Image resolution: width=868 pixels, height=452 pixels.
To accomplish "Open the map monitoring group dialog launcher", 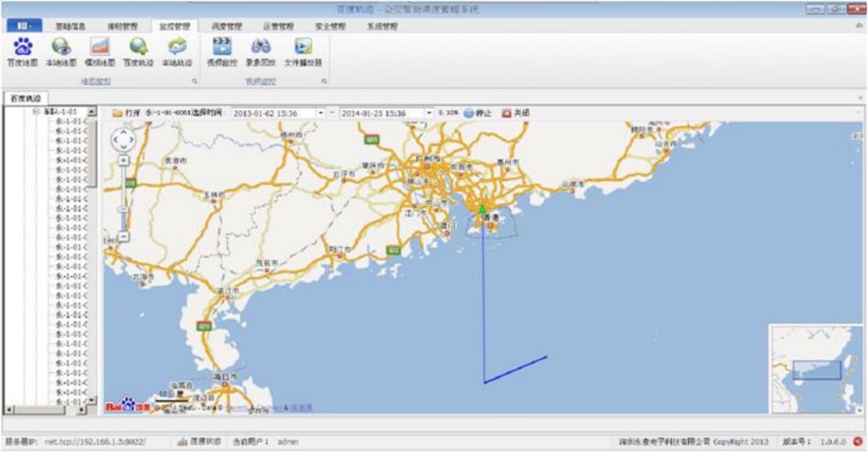I will [x=194, y=82].
